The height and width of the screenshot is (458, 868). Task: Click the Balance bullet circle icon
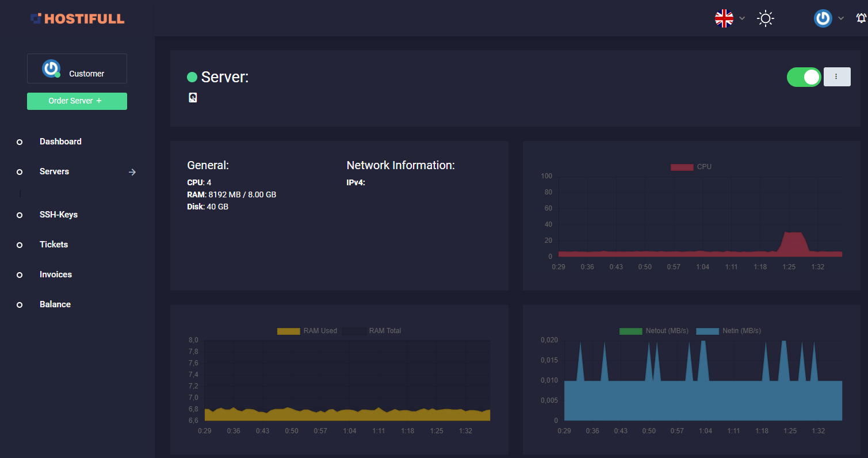pos(20,305)
